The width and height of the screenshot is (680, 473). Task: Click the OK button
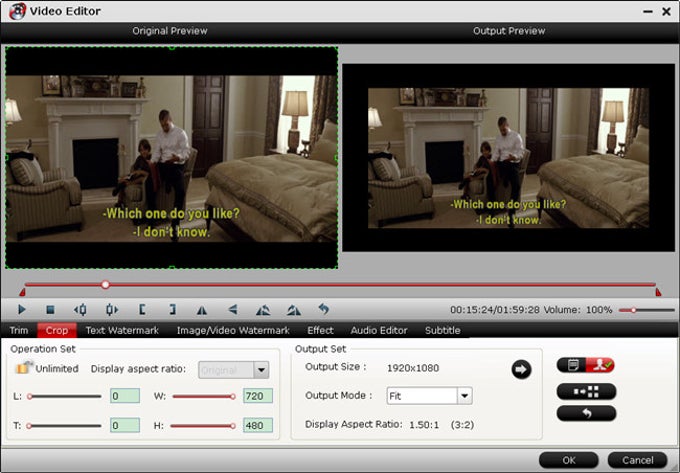(569, 460)
